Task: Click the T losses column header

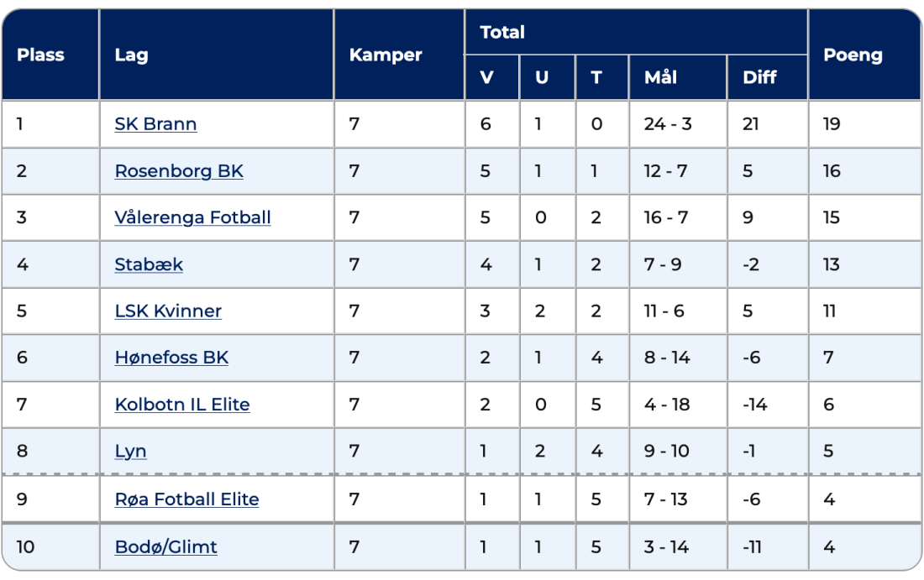Action: click(x=596, y=78)
